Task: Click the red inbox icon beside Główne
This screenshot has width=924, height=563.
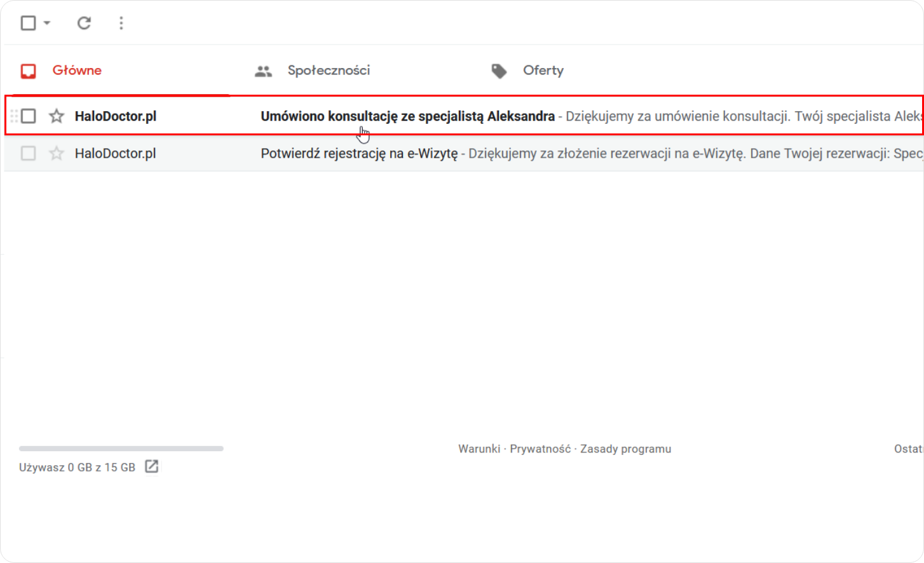Action: click(29, 71)
